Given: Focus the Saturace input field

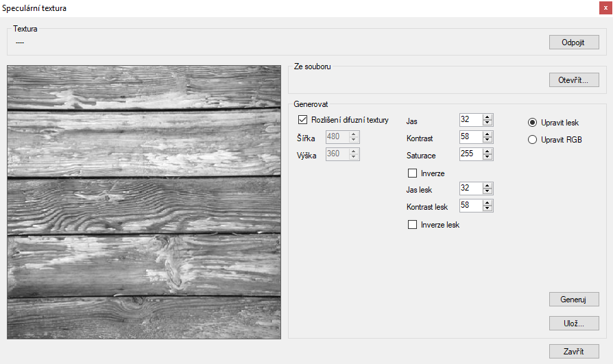Looking at the screenshot, I should click(x=470, y=154).
